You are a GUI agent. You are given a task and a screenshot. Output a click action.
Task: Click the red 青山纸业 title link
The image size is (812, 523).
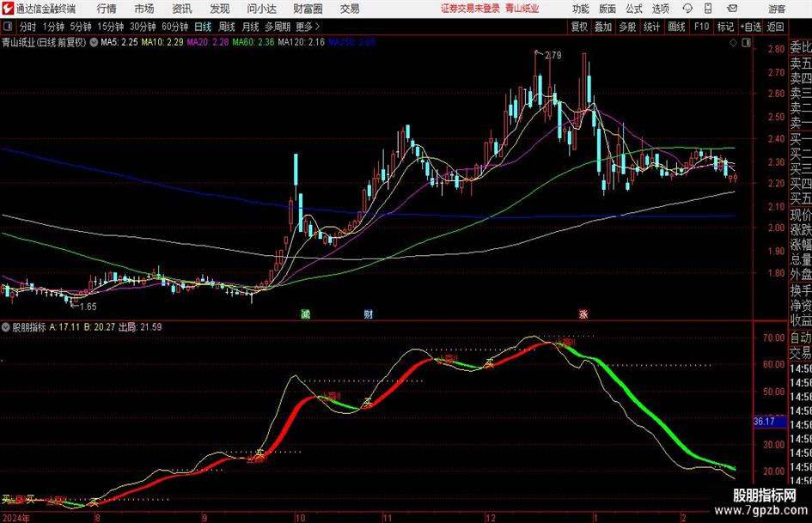(522, 9)
